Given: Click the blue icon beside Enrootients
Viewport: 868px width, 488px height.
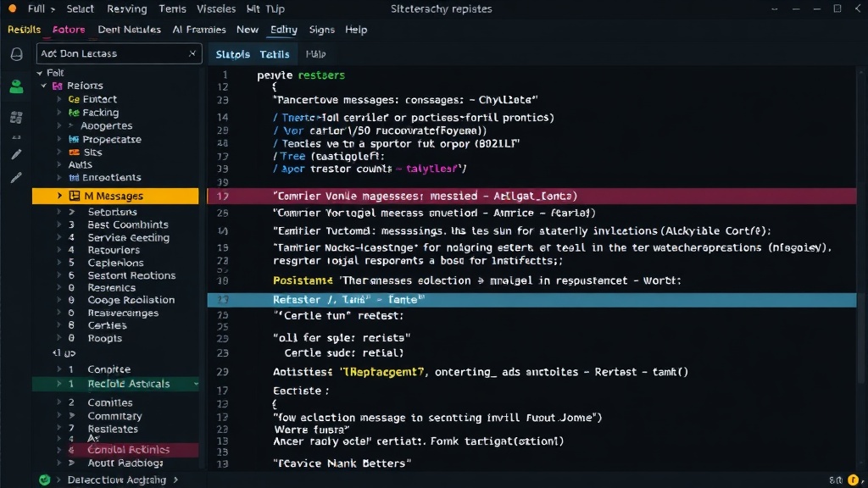Looking at the screenshot, I should click(74, 178).
